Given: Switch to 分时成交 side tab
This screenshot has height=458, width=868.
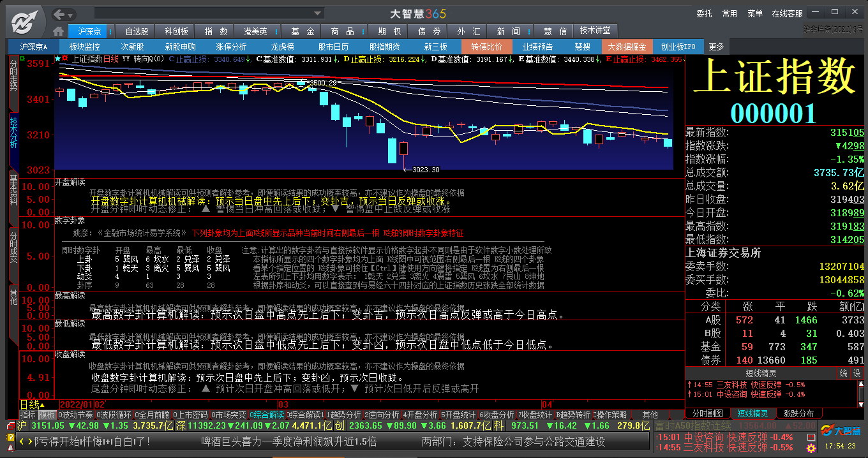Looking at the screenshot, I should tap(13, 256).
